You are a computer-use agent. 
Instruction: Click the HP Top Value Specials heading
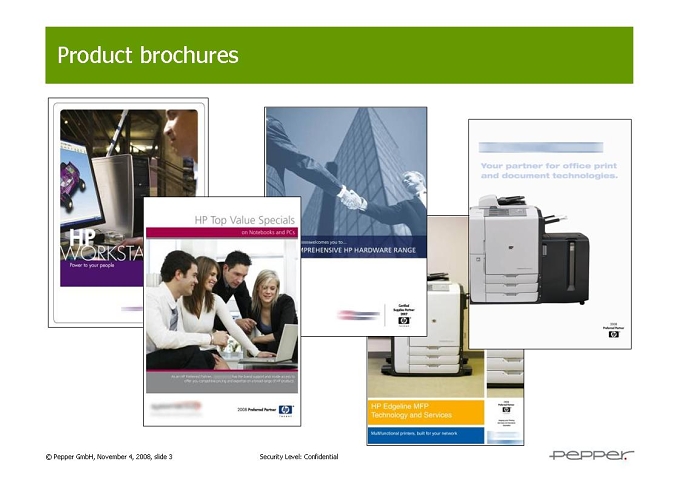click(245, 220)
